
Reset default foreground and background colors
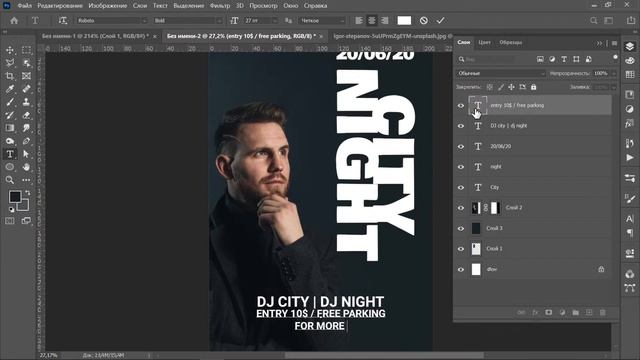11,209
